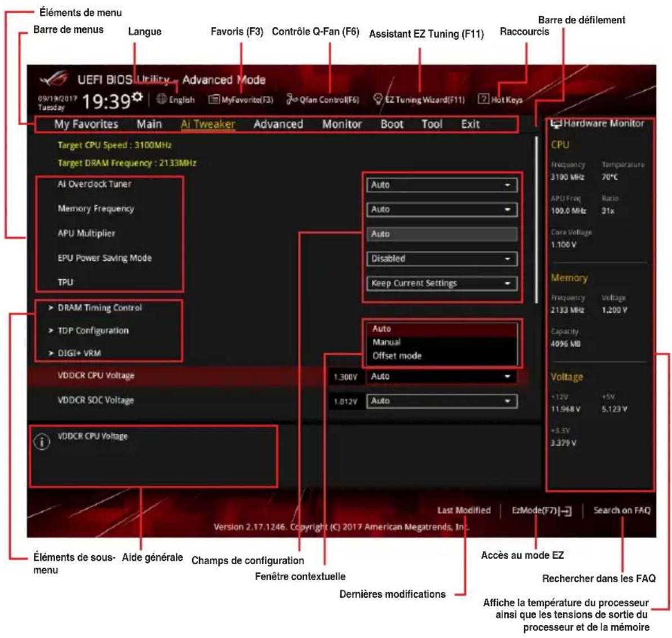Click the info icon in help panel
Screen dimensions: 672x638
click(42, 442)
